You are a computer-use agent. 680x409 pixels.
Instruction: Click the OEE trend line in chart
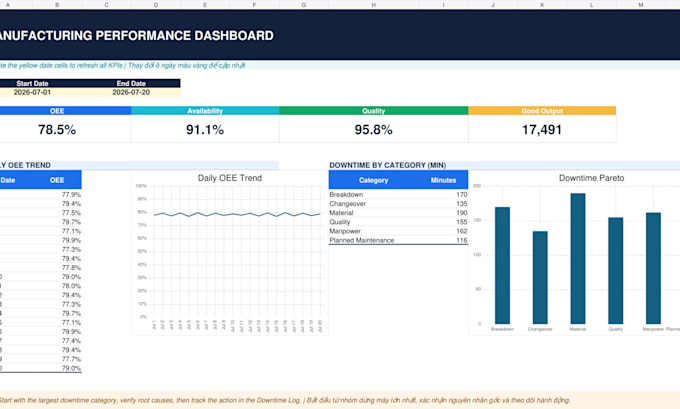[x=237, y=214]
